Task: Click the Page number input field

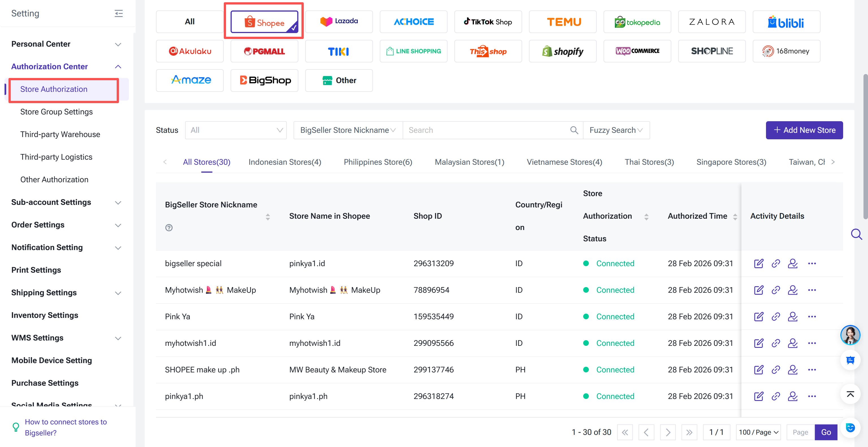Action: [x=800, y=432]
